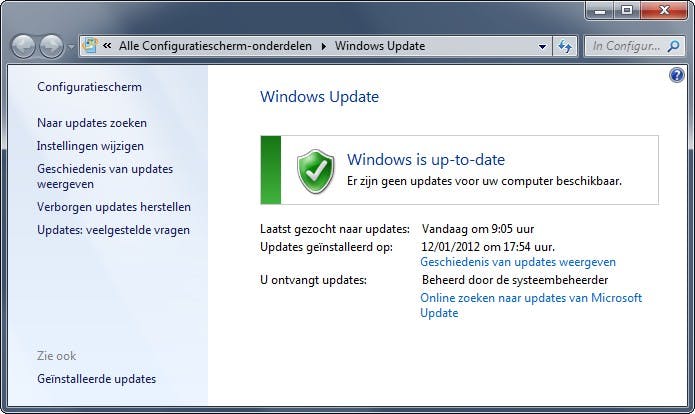Select Alle Configuratiescherm-onderdelen breadcrumb

(x=215, y=46)
